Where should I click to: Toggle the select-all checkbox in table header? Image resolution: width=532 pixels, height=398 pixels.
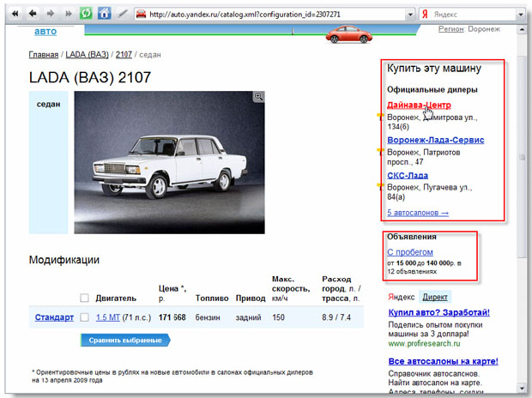[84, 298]
